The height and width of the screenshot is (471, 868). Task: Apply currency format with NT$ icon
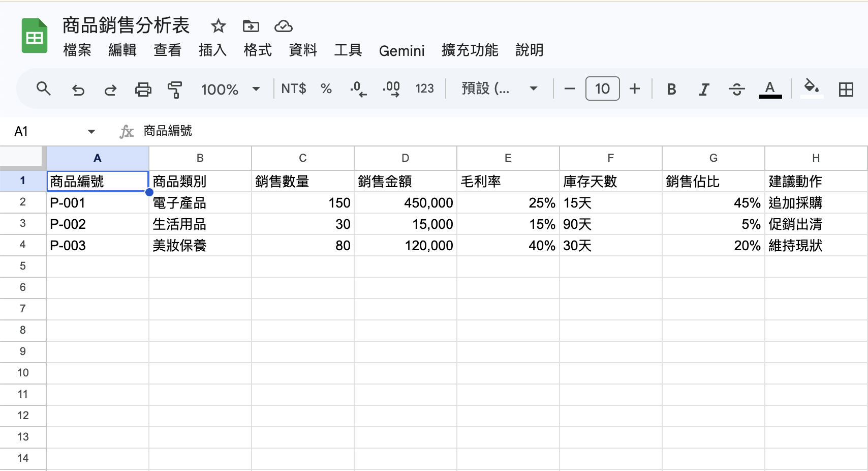293,89
